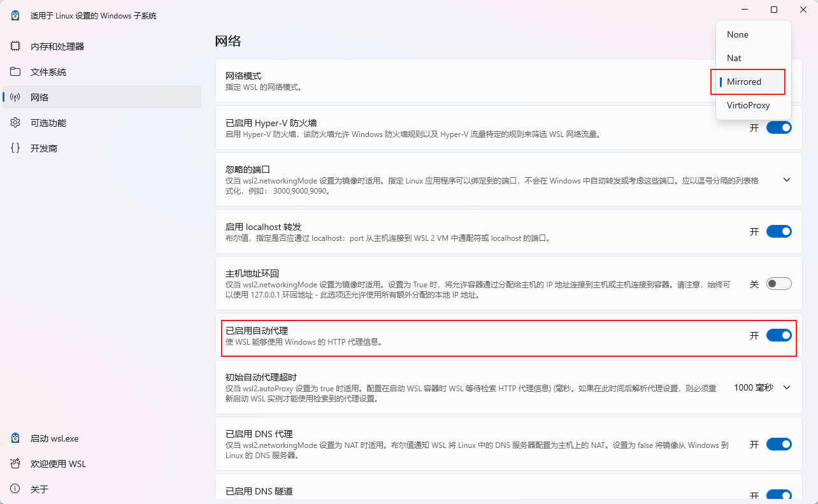Expand the 忽略的端口 section chevron
This screenshot has height=504, width=818.
click(x=787, y=180)
